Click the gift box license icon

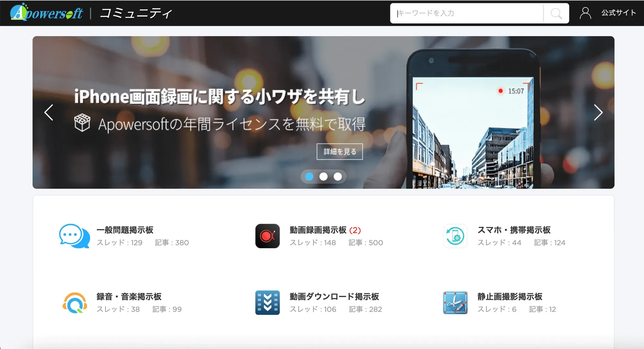click(82, 123)
